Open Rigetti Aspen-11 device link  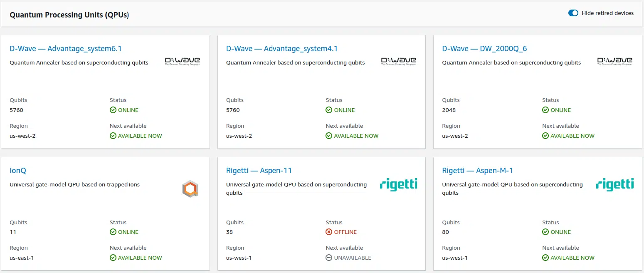tap(259, 171)
